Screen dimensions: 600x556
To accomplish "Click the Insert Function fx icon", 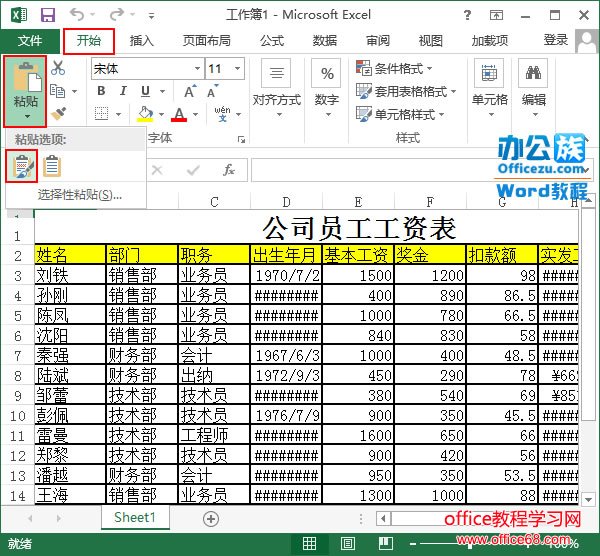I will tap(228, 170).
